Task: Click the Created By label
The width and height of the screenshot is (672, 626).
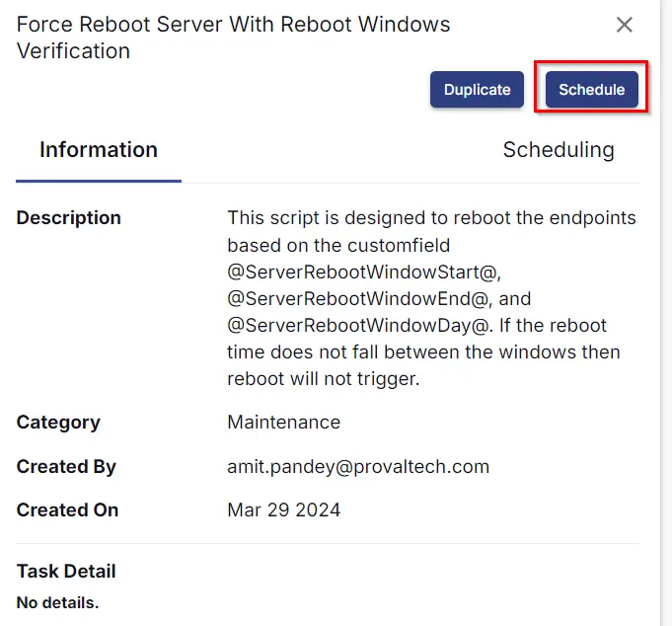Action: 66,467
